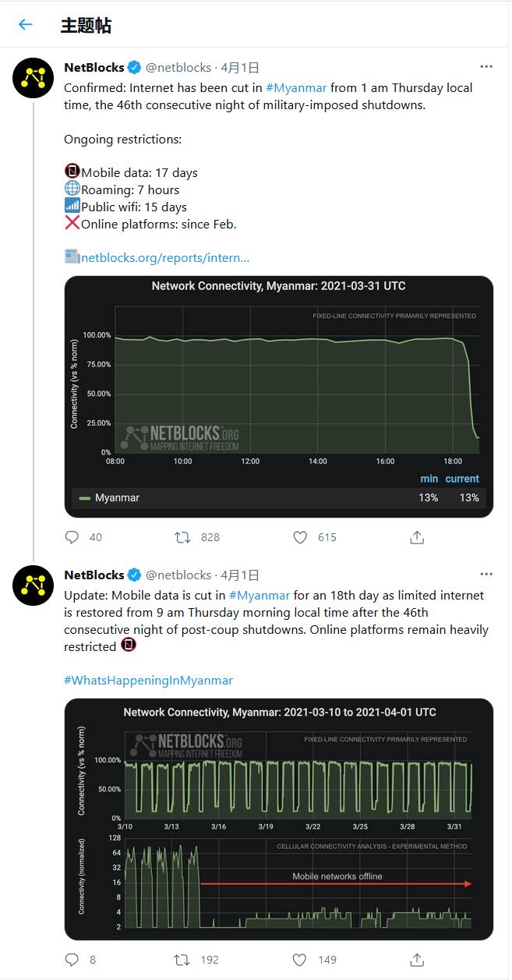Viewport: 512px width, 980px height.
Task: Click the #Myanmar hashtag in second tweet
Action: (260, 595)
